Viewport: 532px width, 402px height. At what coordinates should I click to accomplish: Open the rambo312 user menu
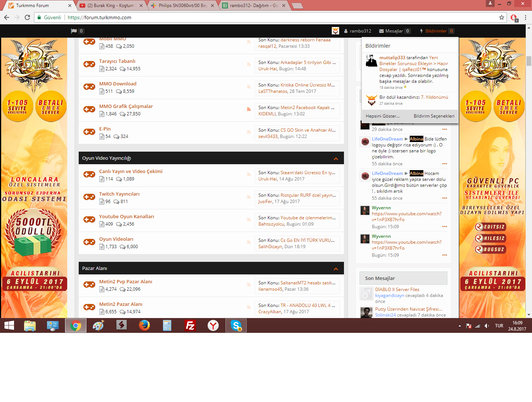pyautogui.click(x=358, y=31)
